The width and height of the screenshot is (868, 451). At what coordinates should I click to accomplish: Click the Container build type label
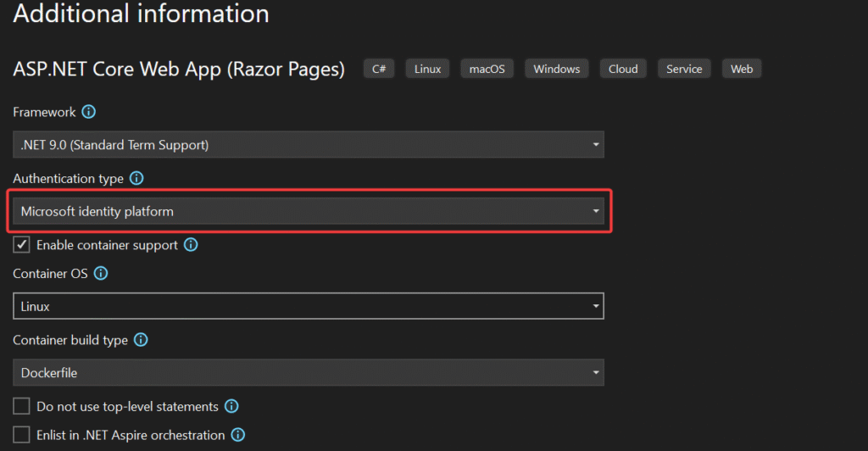pyautogui.click(x=70, y=340)
